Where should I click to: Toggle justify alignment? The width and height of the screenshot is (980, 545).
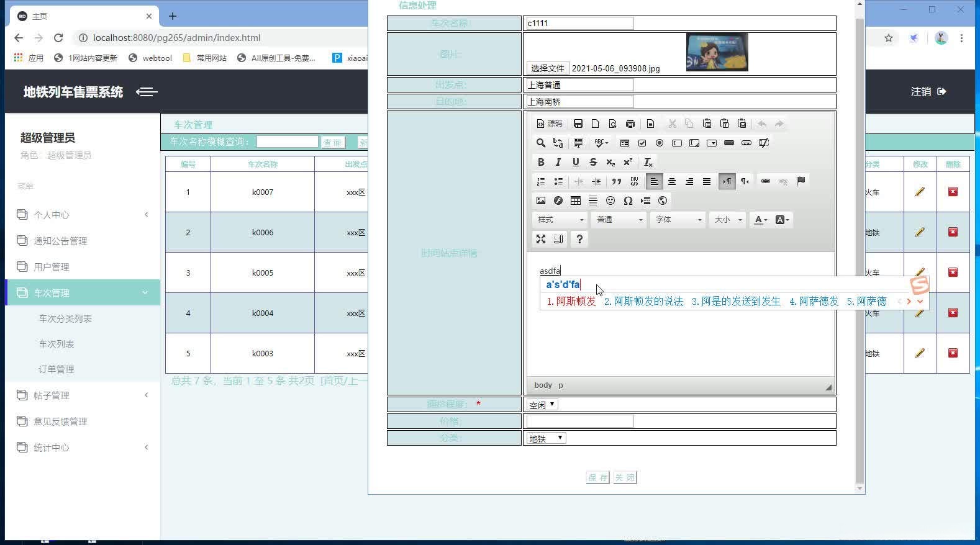(707, 181)
